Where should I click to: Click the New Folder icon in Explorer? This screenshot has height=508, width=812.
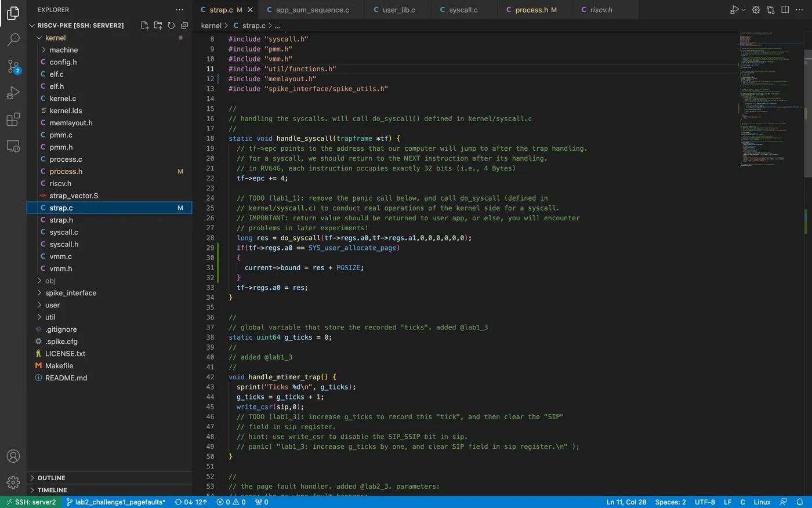click(x=158, y=26)
